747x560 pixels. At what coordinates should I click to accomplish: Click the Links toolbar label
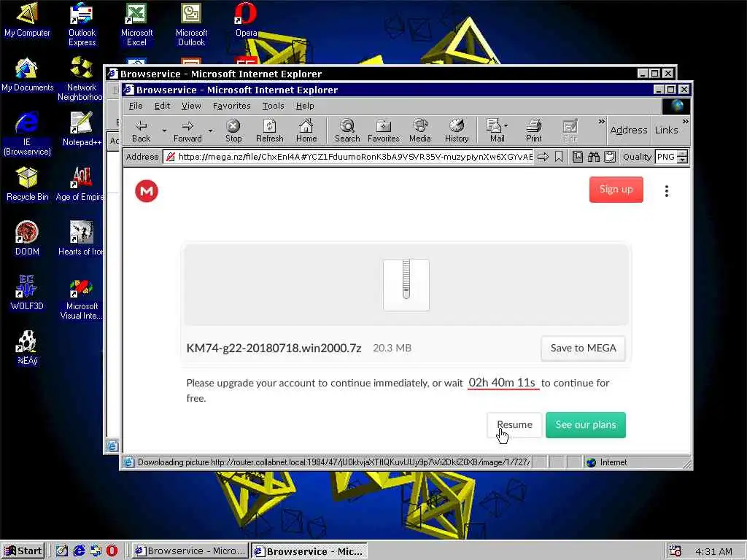point(666,130)
